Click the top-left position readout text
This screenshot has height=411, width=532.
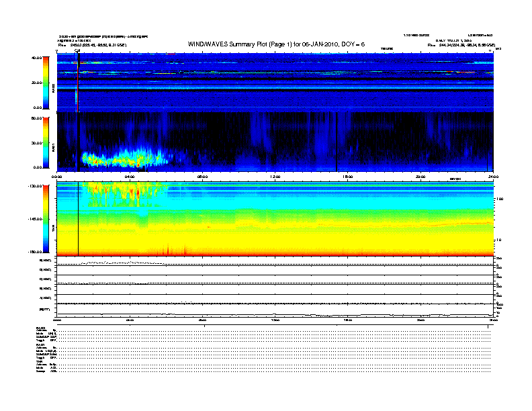coord(92,45)
